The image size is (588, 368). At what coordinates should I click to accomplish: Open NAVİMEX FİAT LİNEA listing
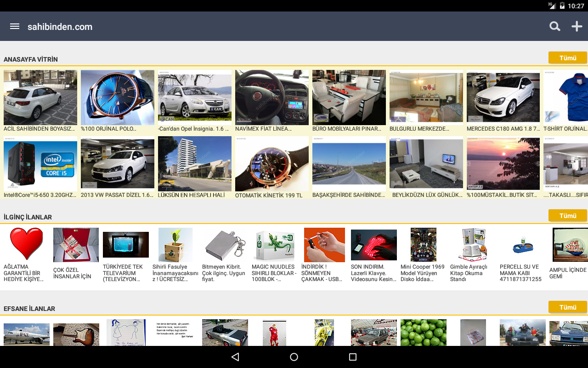tap(272, 101)
